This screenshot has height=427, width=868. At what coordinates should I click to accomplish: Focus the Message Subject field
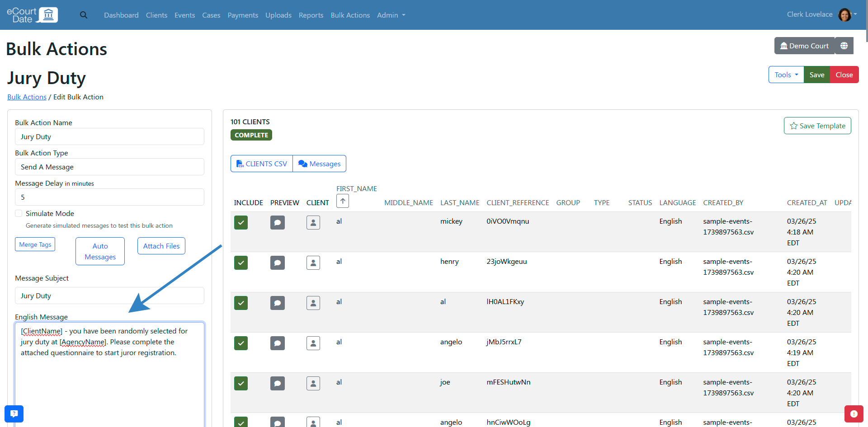click(109, 296)
